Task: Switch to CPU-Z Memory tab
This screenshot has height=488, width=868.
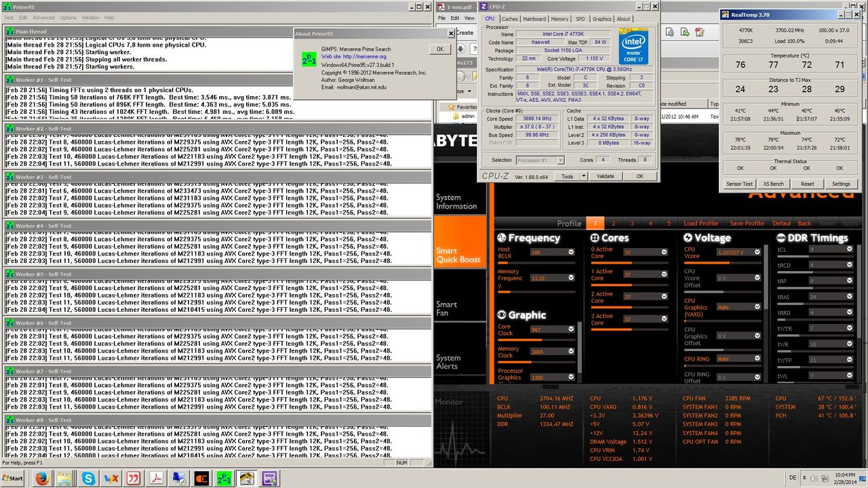Action: point(559,19)
